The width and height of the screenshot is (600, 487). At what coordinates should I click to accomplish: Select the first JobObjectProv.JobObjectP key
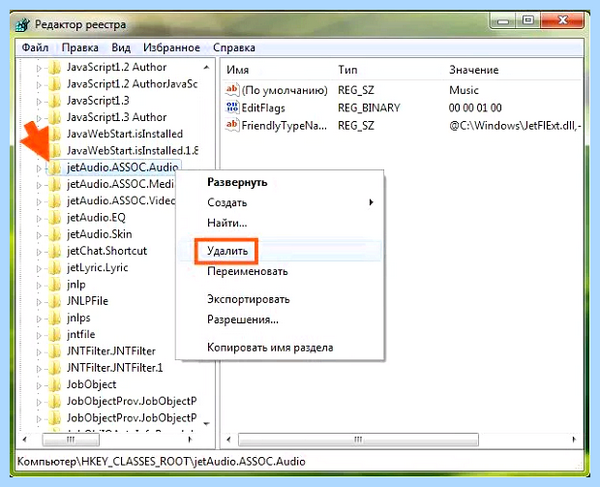132,401
